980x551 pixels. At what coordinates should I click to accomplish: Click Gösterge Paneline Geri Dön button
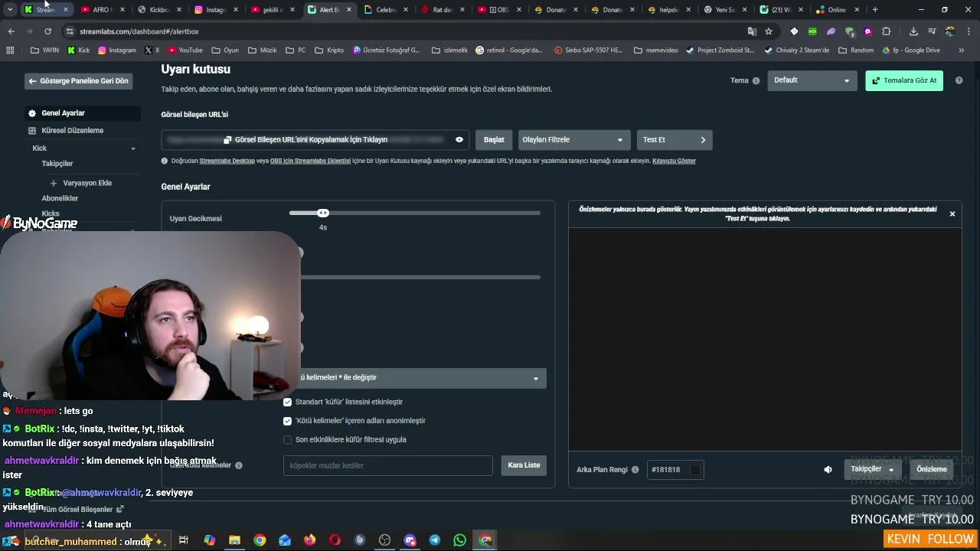click(78, 81)
